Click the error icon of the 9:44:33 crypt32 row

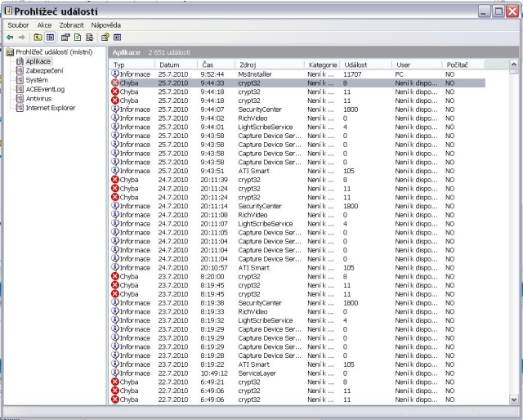pos(115,83)
